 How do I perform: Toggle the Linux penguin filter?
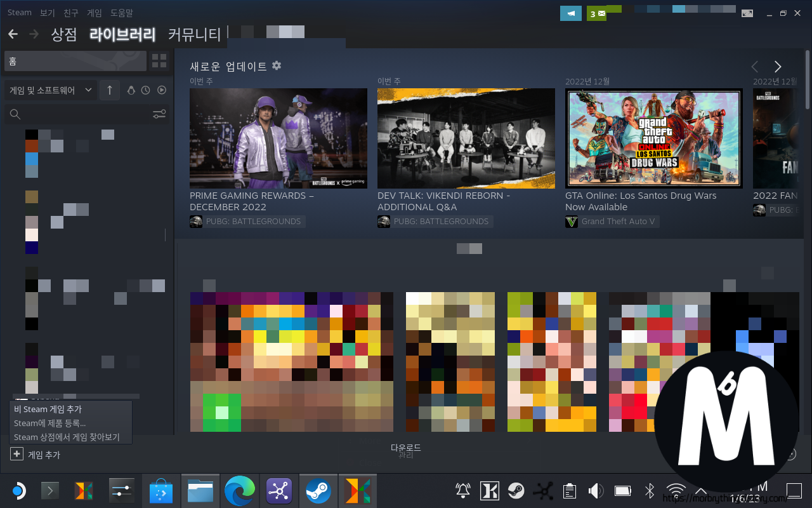pos(131,90)
